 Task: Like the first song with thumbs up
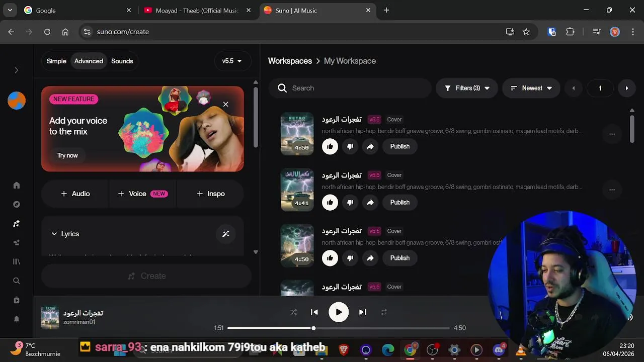click(330, 146)
